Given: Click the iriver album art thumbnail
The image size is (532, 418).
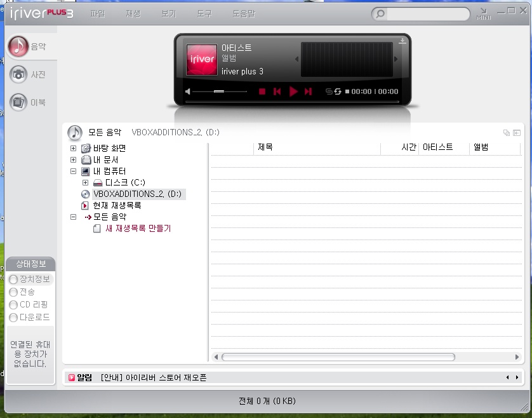Looking at the screenshot, I should click(x=201, y=60).
